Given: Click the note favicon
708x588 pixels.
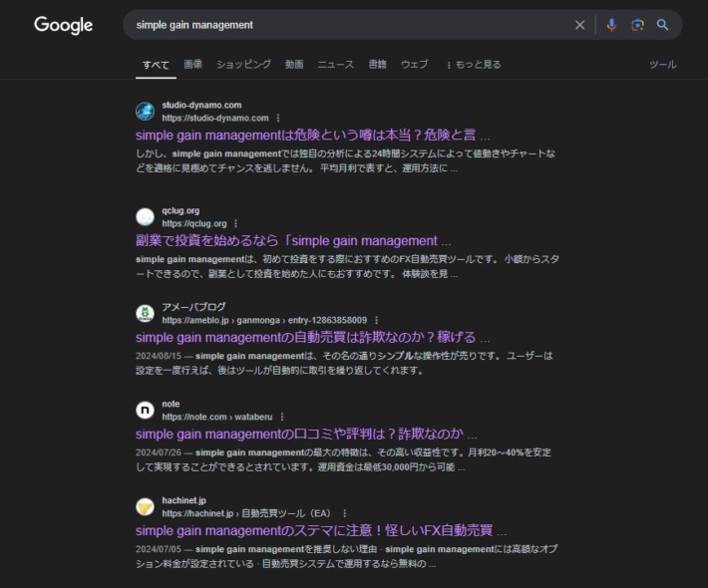Looking at the screenshot, I should point(145,411).
